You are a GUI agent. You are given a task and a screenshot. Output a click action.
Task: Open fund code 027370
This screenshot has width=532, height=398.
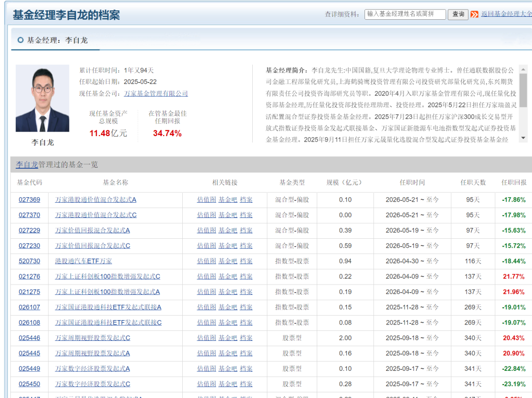tap(29, 215)
